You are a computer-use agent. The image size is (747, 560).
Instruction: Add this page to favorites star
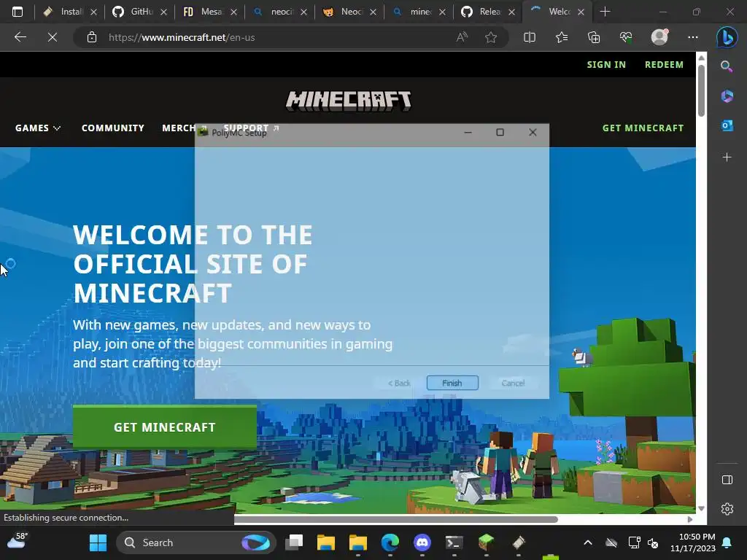click(x=491, y=37)
